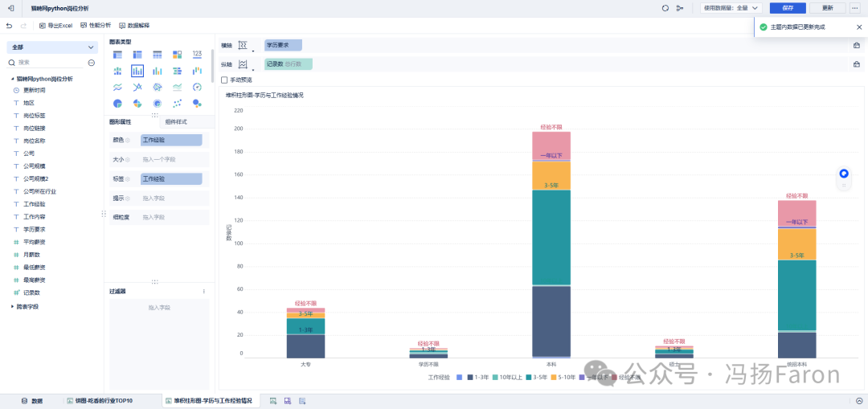Select the colorful treemap chart type icon
The width and height of the screenshot is (868, 409).
pyautogui.click(x=177, y=54)
